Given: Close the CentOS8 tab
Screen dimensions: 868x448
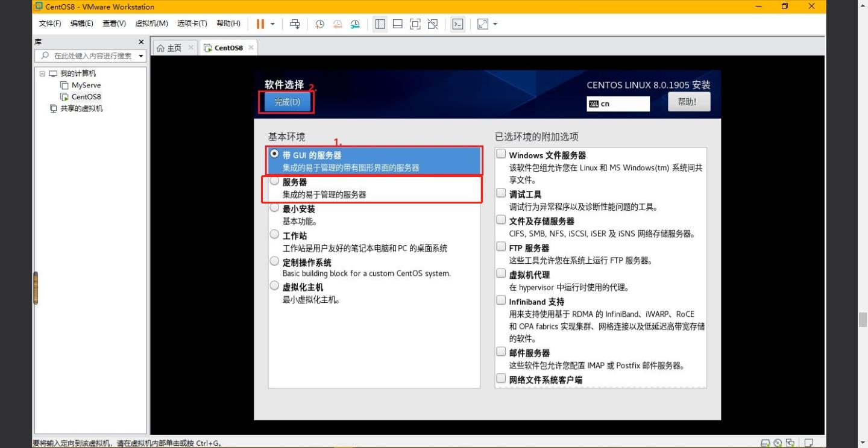Looking at the screenshot, I should tap(251, 47).
